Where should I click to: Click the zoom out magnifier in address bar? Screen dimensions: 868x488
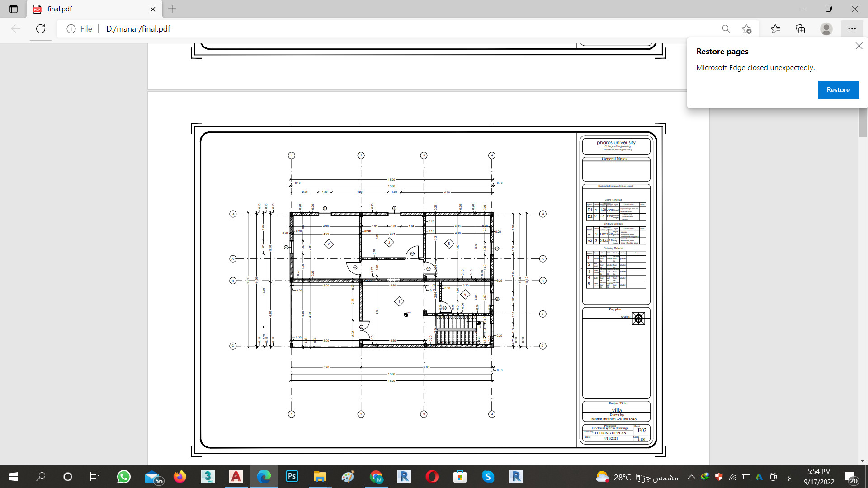tap(726, 29)
